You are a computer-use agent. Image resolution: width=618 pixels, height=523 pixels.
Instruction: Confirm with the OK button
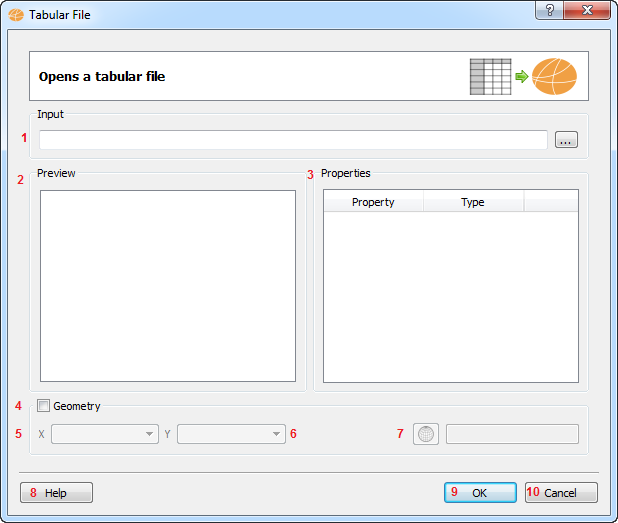click(x=480, y=493)
